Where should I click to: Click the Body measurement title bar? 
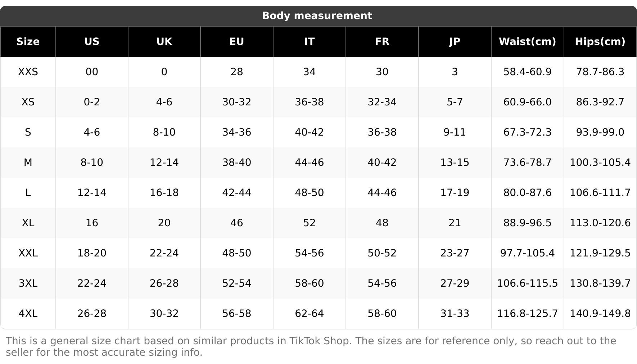(x=317, y=16)
